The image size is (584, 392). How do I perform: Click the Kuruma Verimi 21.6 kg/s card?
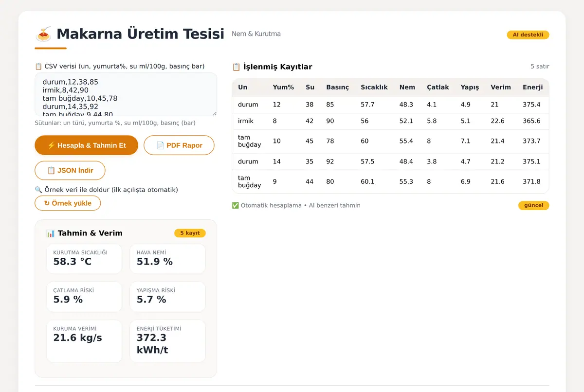coord(84,341)
